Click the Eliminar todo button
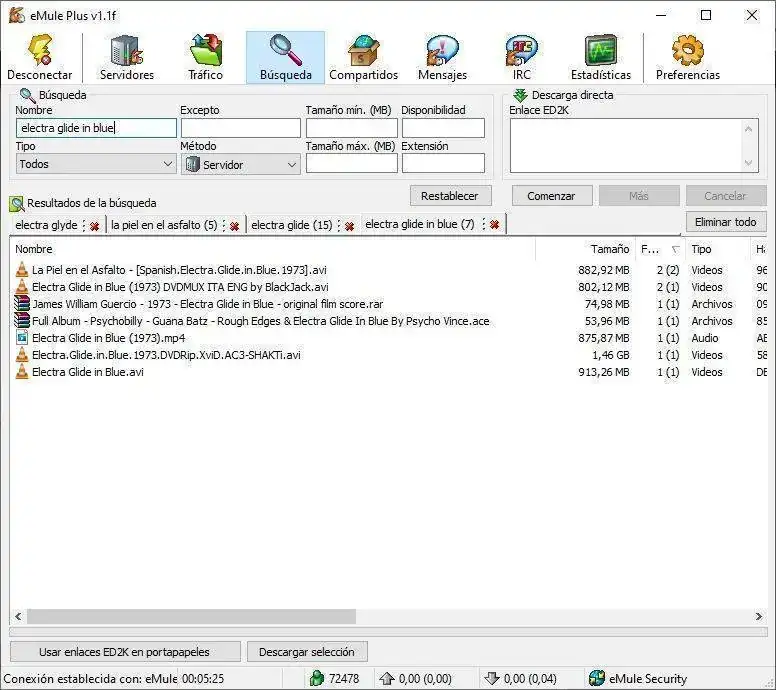 pyautogui.click(x=726, y=222)
